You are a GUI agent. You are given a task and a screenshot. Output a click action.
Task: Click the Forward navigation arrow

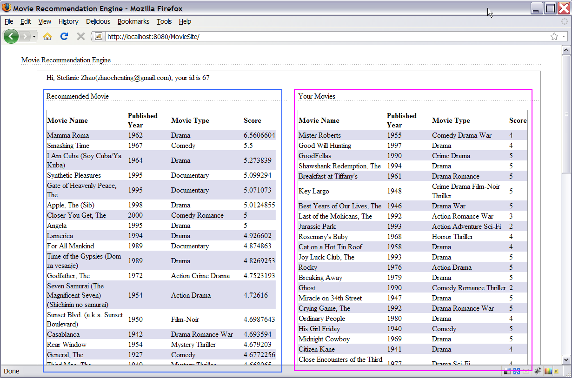click(x=25, y=36)
